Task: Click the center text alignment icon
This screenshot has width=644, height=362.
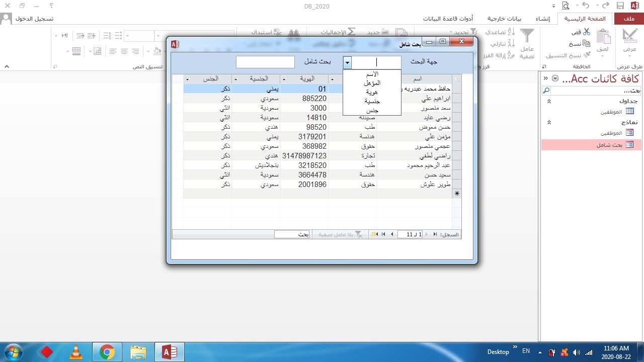Action: coord(124,51)
